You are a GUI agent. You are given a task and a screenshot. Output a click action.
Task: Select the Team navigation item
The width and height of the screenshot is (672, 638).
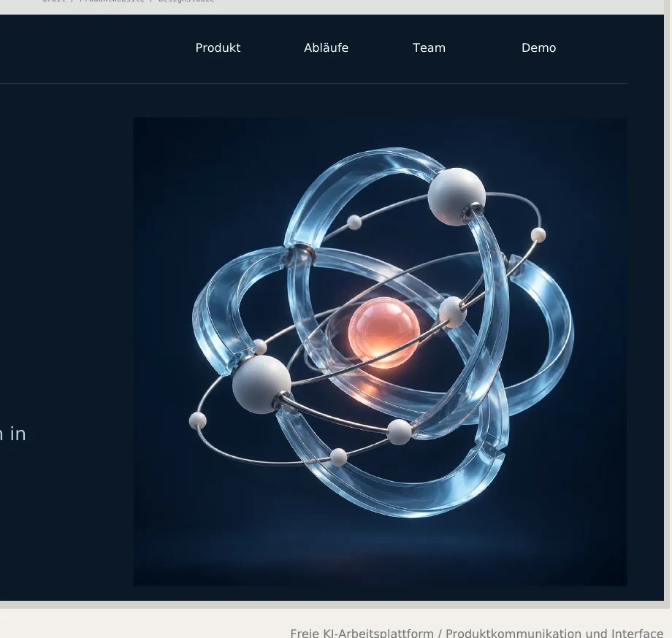[x=429, y=48]
